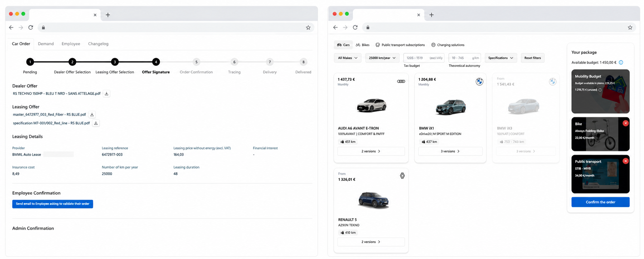
Task: Switch to the Demand tab
Action: 46,44
